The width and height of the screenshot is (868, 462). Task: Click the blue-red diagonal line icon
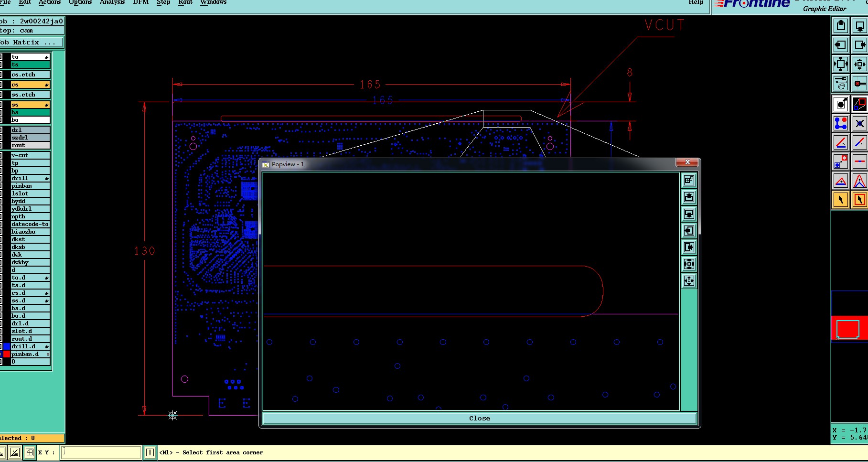(x=859, y=142)
